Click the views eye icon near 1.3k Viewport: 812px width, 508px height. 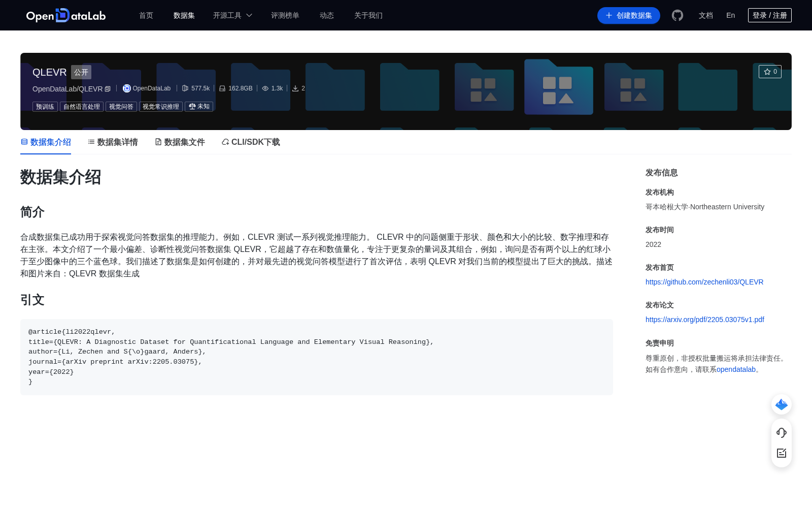click(x=265, y=88)
